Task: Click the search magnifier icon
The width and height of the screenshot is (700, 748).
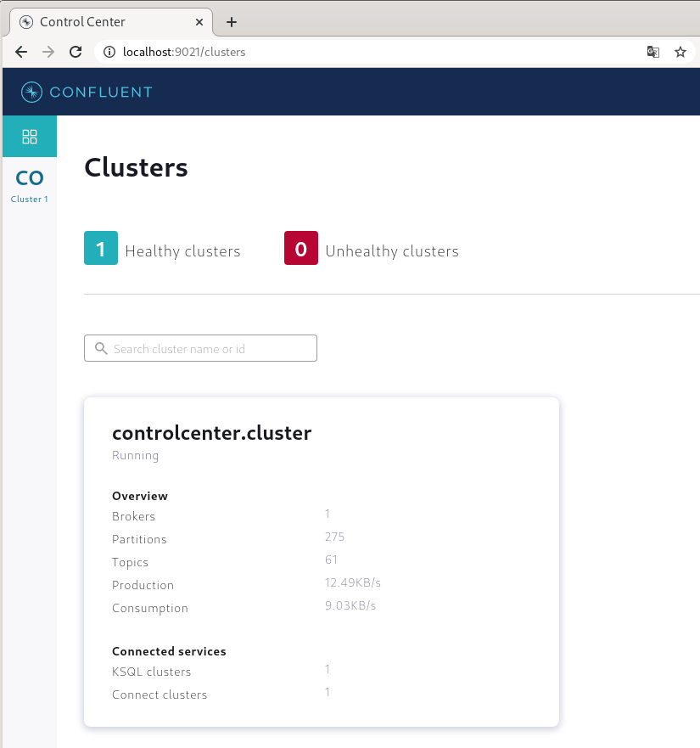Action: pyautogui.click(x=99, y=348)
